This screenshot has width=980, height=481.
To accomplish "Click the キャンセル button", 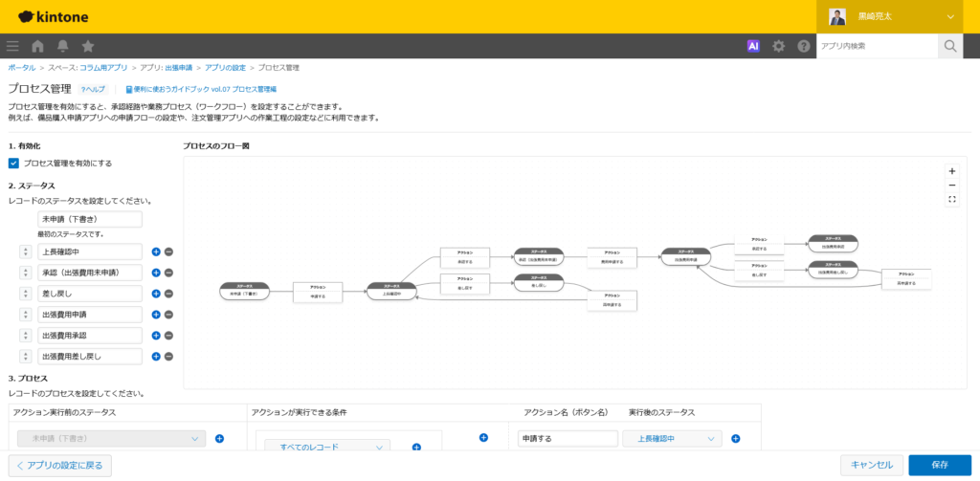I will pos(872,465).
